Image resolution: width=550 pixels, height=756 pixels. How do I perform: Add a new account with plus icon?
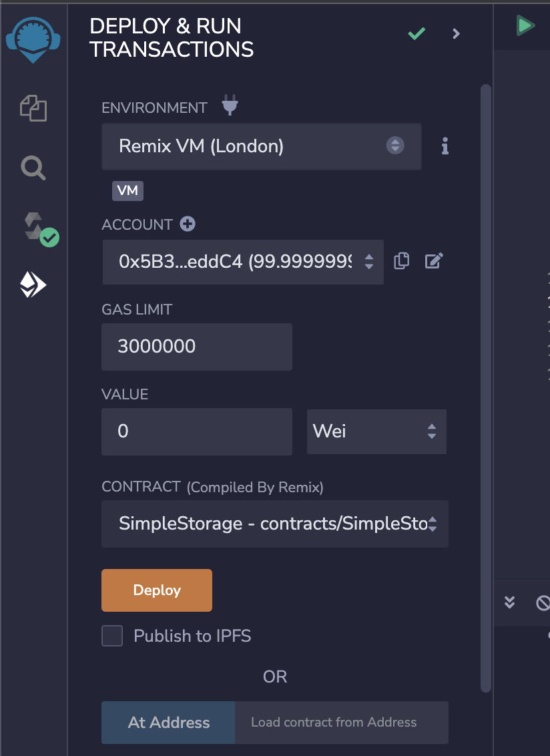click(x=188, y=224)
